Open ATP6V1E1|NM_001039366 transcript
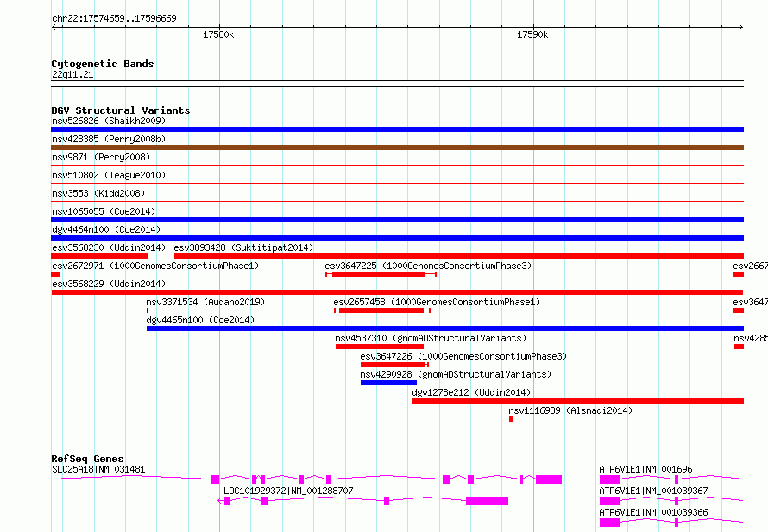The width and height of the screenshot is (768, 532). [653, 512]
